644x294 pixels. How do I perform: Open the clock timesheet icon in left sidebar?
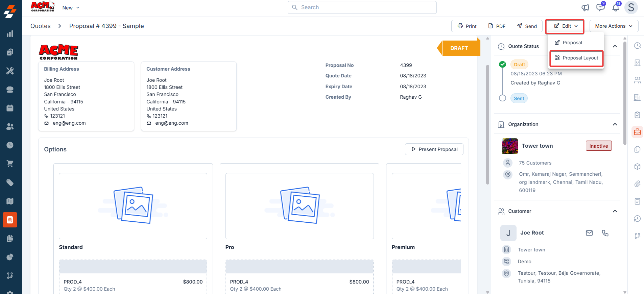coord(10,145)
